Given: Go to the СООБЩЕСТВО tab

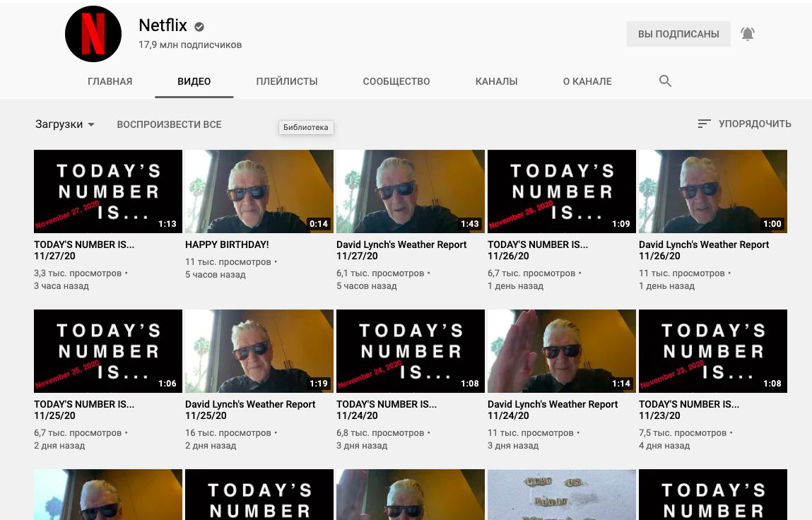Looking at the screenshot, I should [x=396, y=81].
